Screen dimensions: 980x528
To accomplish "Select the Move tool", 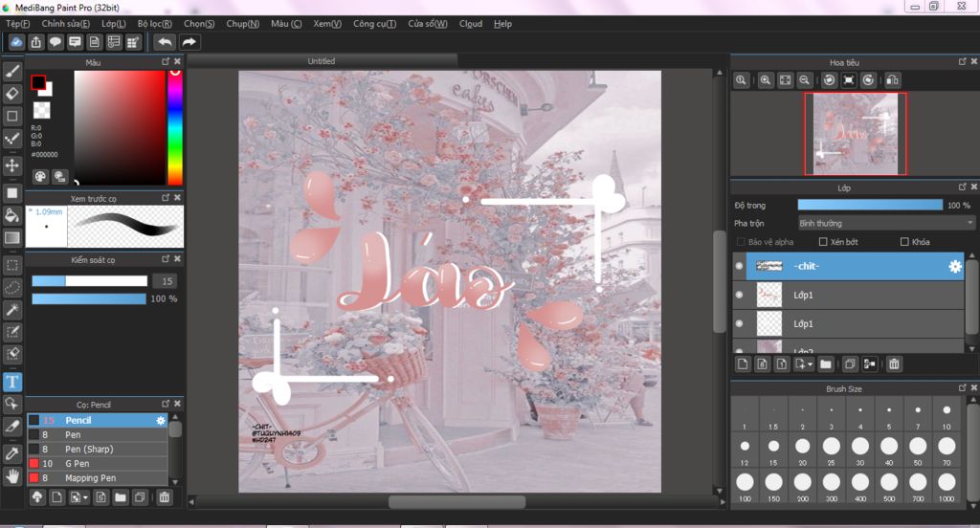I will 12,165.
